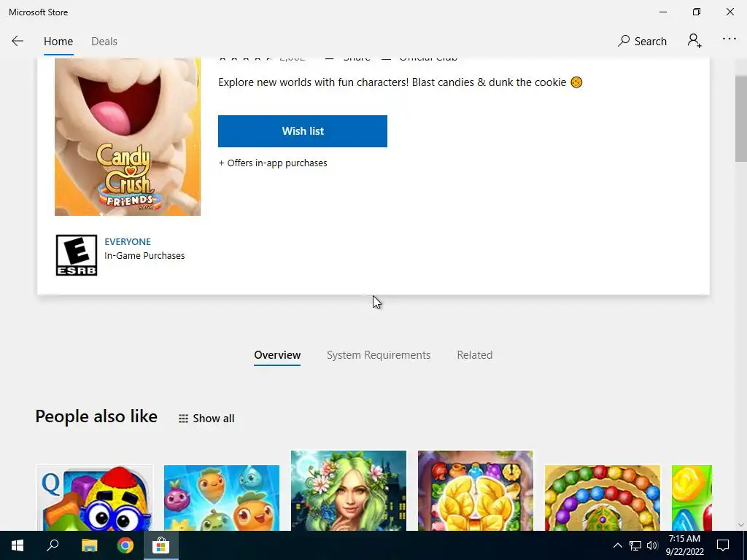
Task: Click the page vertical scrollbar thumb
Action: coord(741,118)
